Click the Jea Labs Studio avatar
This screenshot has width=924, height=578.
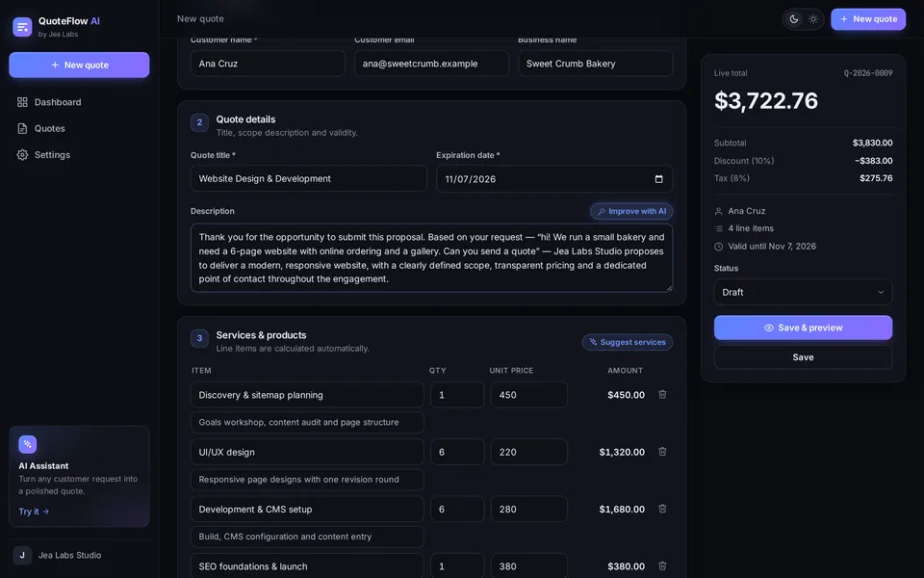coord(22,555)
